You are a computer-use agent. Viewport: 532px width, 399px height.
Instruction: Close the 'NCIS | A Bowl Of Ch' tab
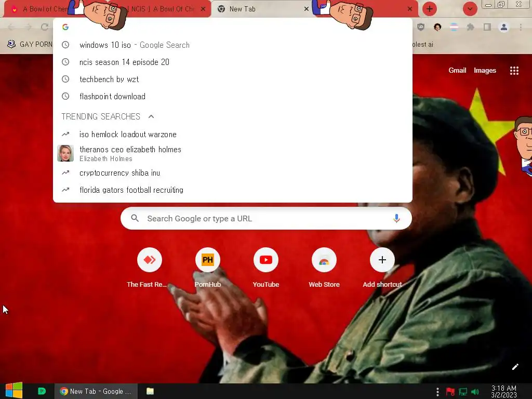(203, 9)
